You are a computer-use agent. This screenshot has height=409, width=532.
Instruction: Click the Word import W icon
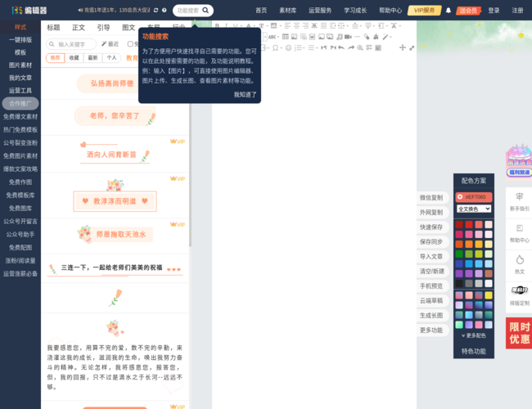312,37
